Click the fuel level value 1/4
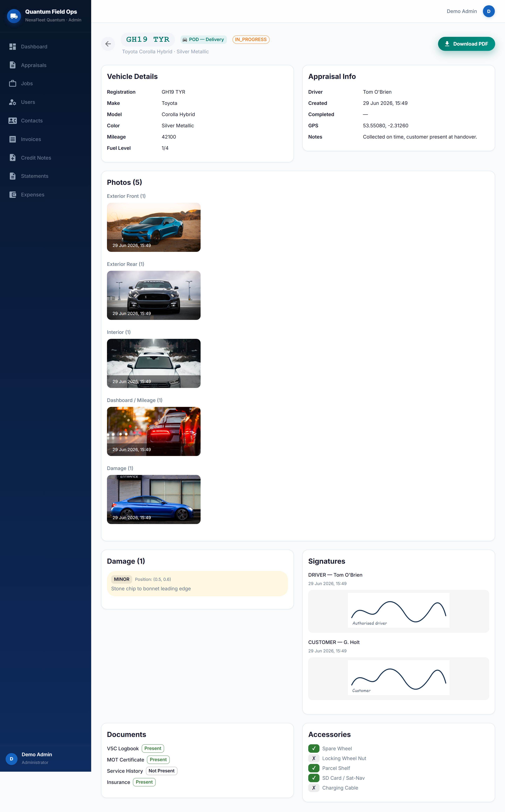This screenshot has width=505, height=812. [165, 148]
